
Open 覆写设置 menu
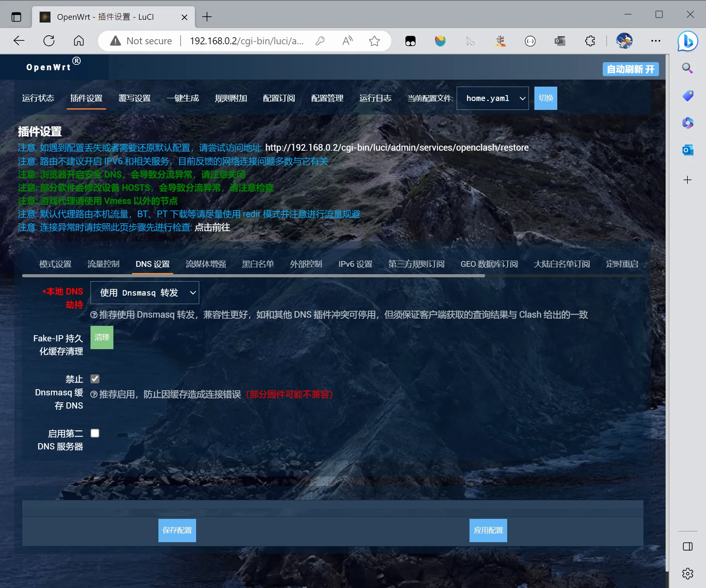(134, 98)
